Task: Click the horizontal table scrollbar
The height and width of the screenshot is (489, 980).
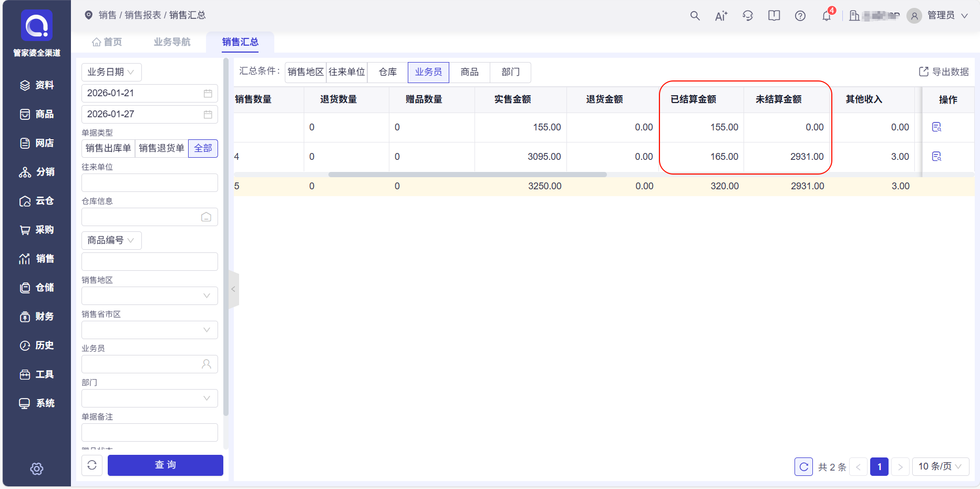Action: (467, 175)
